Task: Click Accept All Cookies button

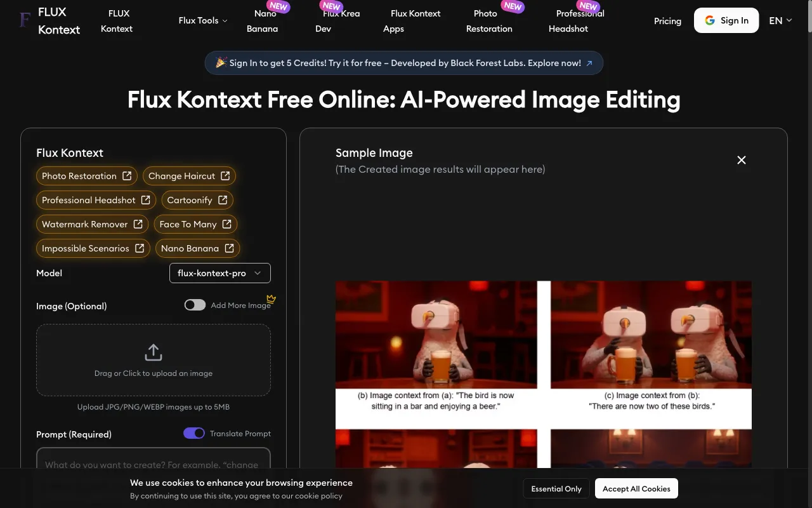Action: click(x=636, y=489)
